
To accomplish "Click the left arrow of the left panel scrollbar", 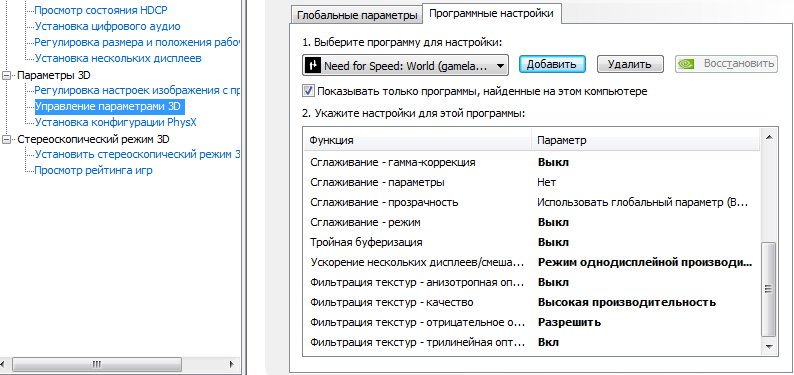I will pos(6,364).
